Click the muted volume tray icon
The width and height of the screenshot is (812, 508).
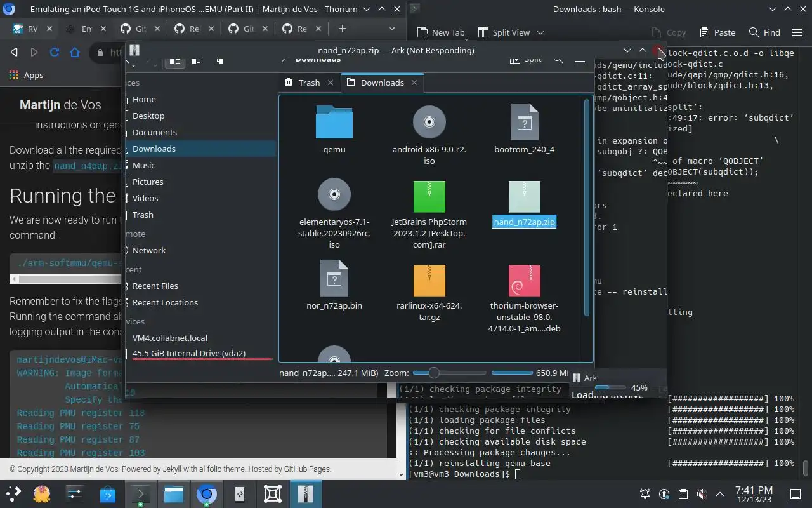pyautogui.click(x=702, y=494)
